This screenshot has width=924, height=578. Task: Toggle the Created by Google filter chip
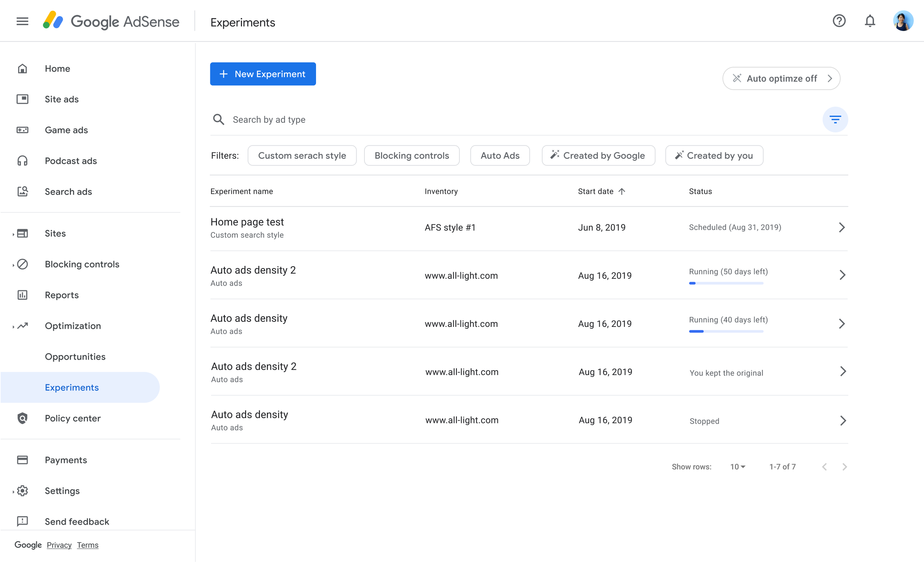coord(598,156)
